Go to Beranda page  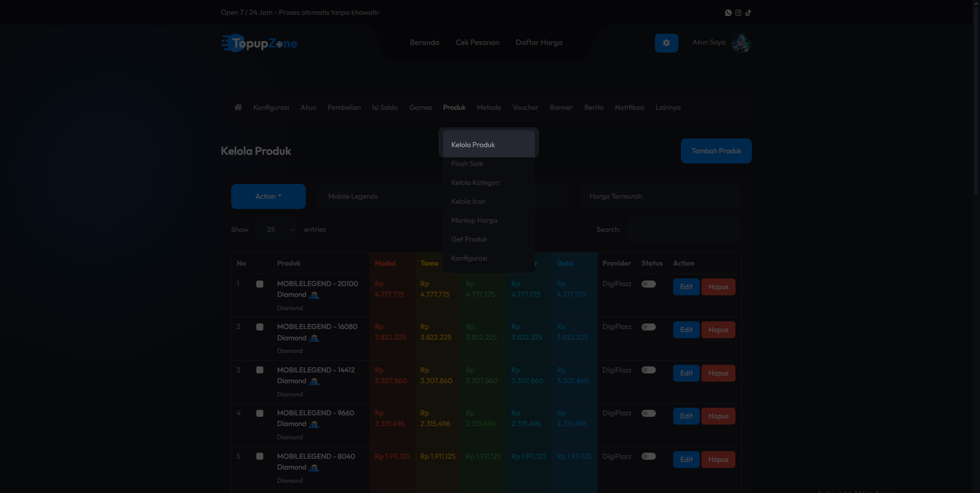[x=425, y=42]
